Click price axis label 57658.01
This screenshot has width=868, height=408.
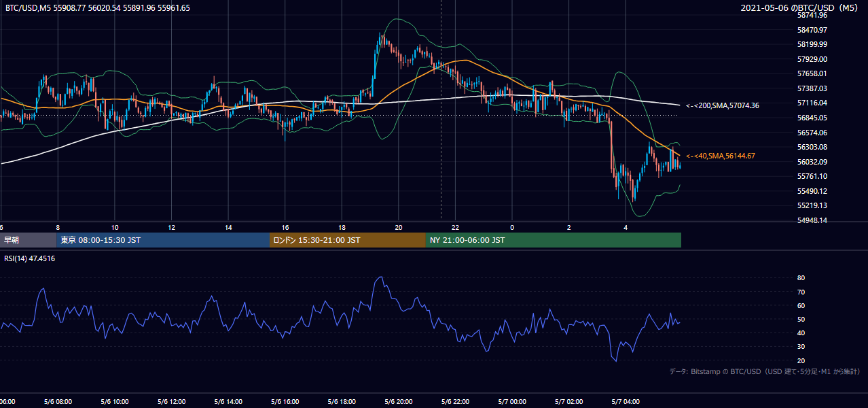click(812, 73)
